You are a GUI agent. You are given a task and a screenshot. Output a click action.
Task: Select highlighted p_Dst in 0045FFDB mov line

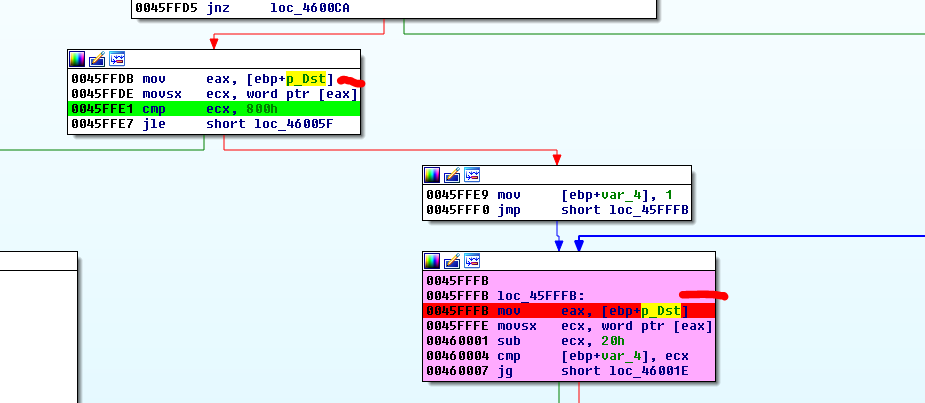[307, 78]
